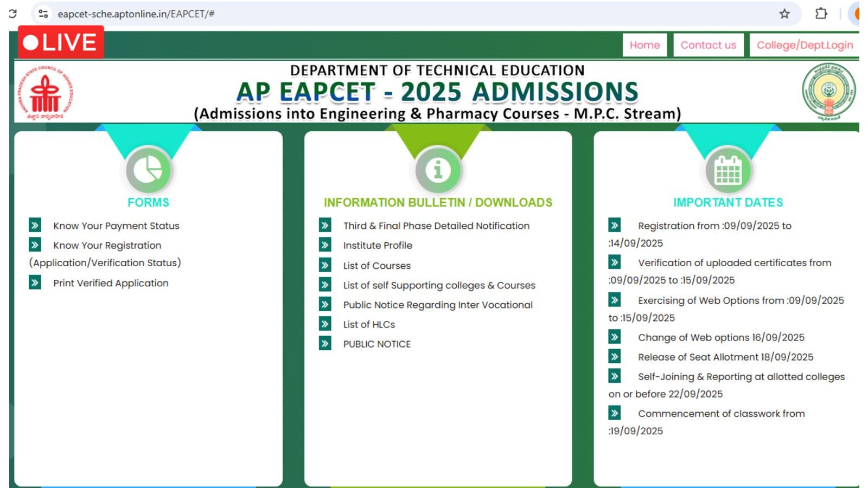The height and width of the screenshot is (488, 868).
Task: Click the information bulletin circle icon
Action: (x=438, y=170)
